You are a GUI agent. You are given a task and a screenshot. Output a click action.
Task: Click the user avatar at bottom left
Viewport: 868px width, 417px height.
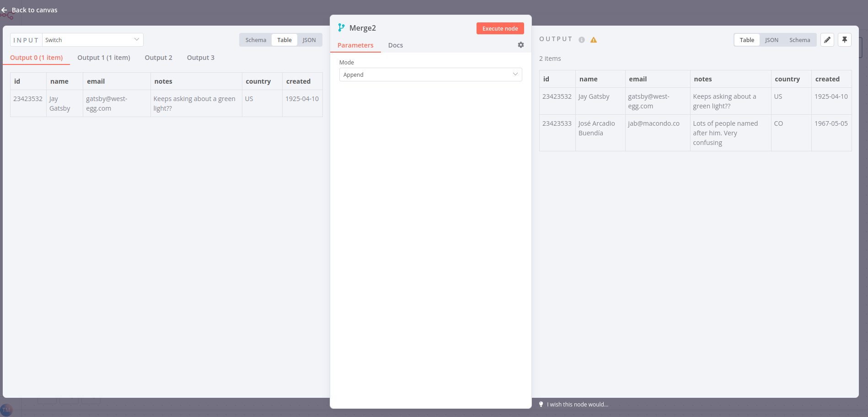pyautogui.click(x=6, y=410)
